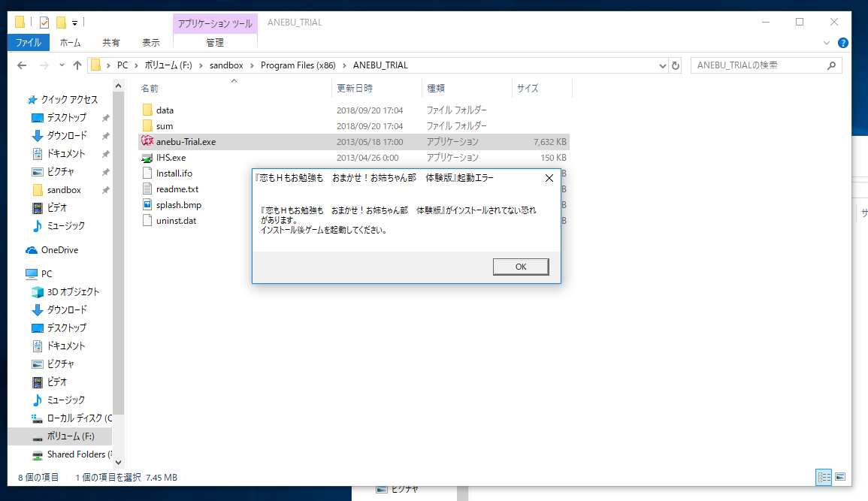The height and width of the screenshot is (501, 868).
Task: Select ボリューム (F:) in the navigation pane
Action: [71, 436]
